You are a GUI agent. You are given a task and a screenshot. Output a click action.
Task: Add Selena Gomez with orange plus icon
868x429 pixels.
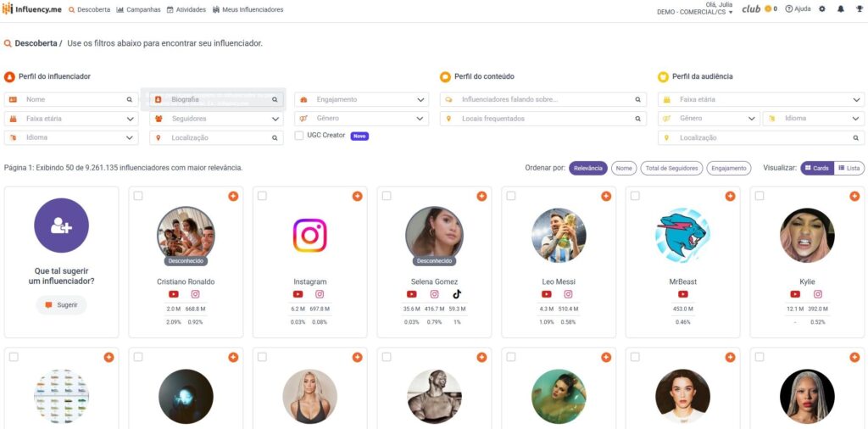[481, 196]
